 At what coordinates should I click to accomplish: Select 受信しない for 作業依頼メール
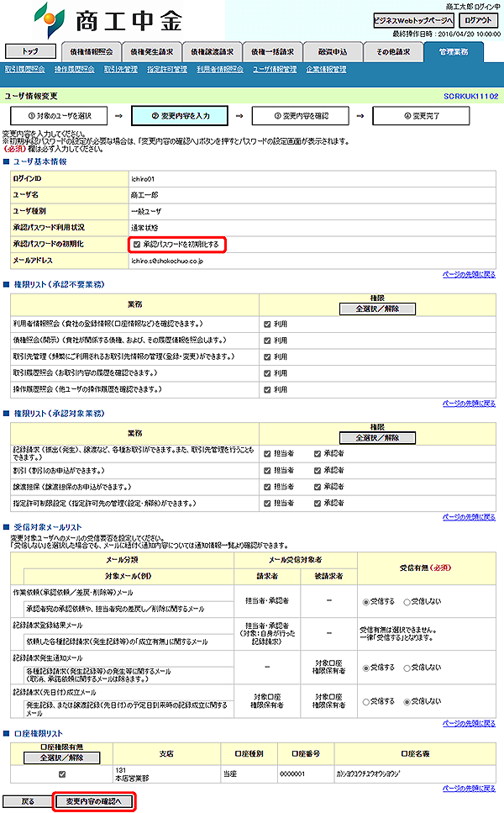[407, 602]
